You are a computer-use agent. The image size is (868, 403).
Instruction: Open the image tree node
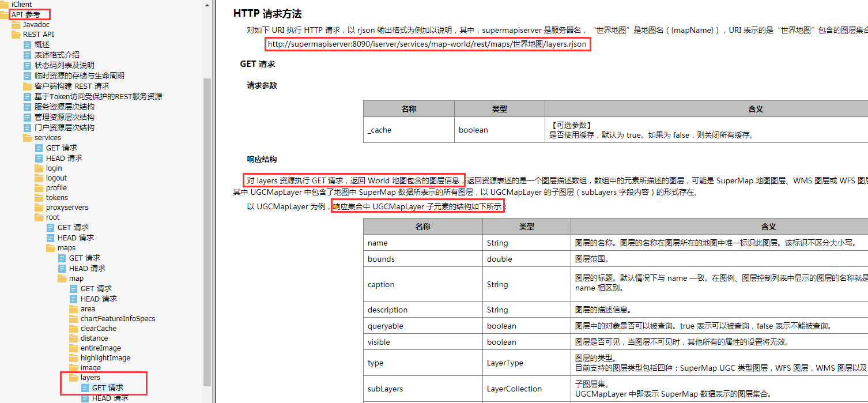(90, 368)
